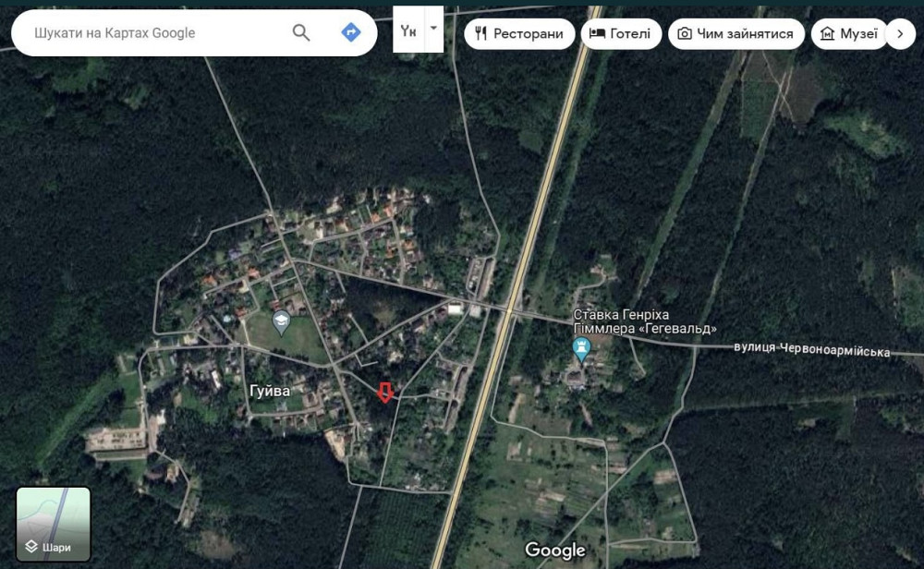Click the camera icon for Чим зайнятися
Image resolution: width=924 pixels, height=569 pixels.
pyautogui.click(x=684, y=33)
